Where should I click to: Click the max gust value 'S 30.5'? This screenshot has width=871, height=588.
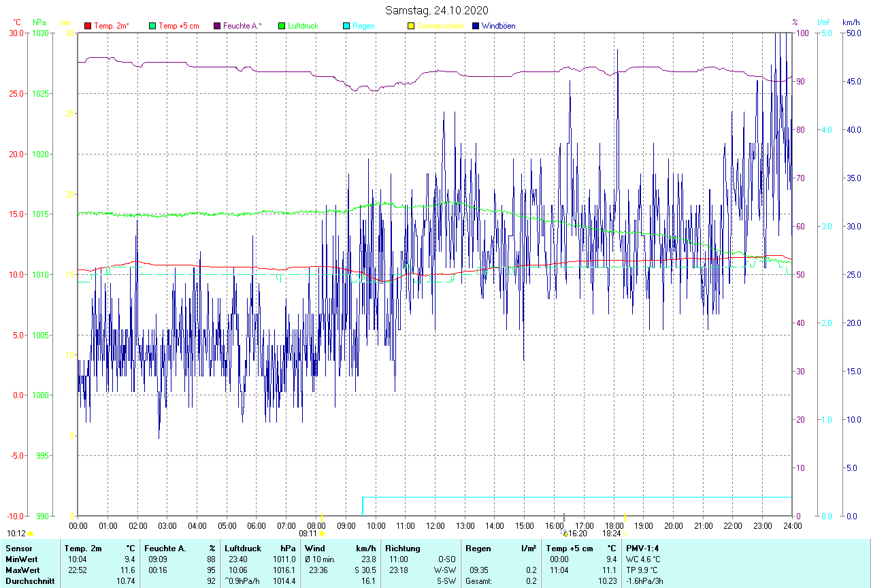click(x=365, y=570)
